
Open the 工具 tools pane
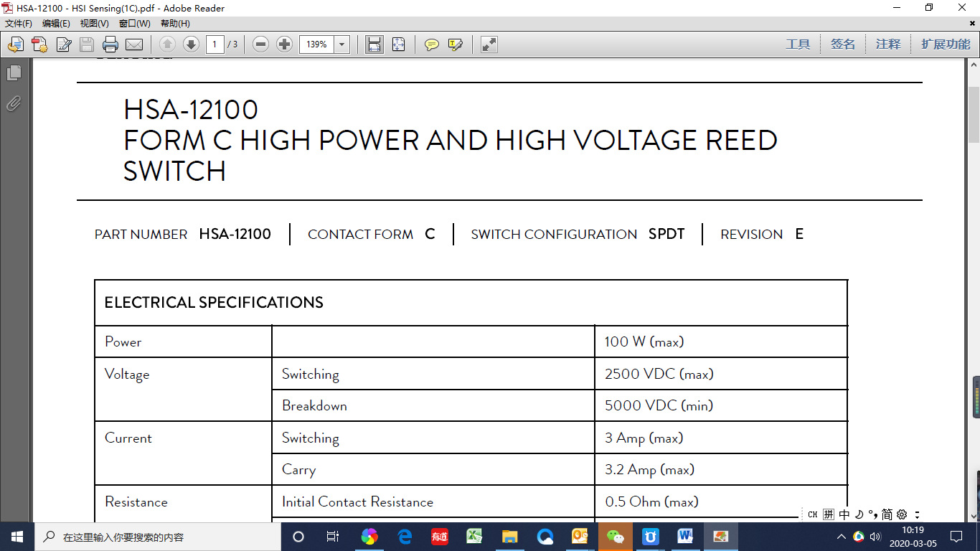(x=798, y=44)
